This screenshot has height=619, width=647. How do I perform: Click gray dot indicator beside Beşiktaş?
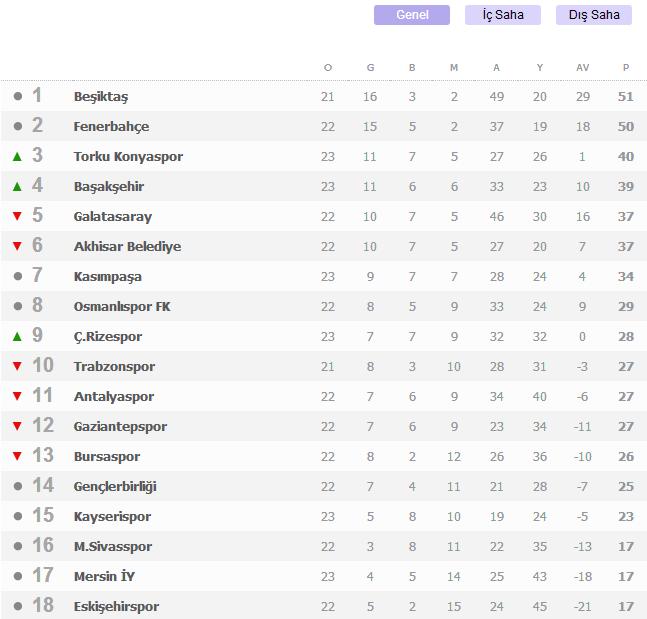18,96
